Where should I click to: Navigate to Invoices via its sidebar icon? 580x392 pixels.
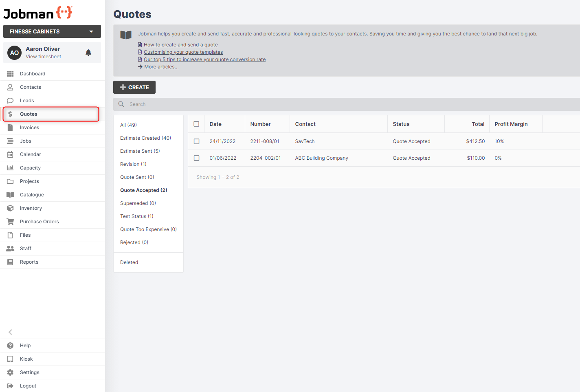point(10,127)
